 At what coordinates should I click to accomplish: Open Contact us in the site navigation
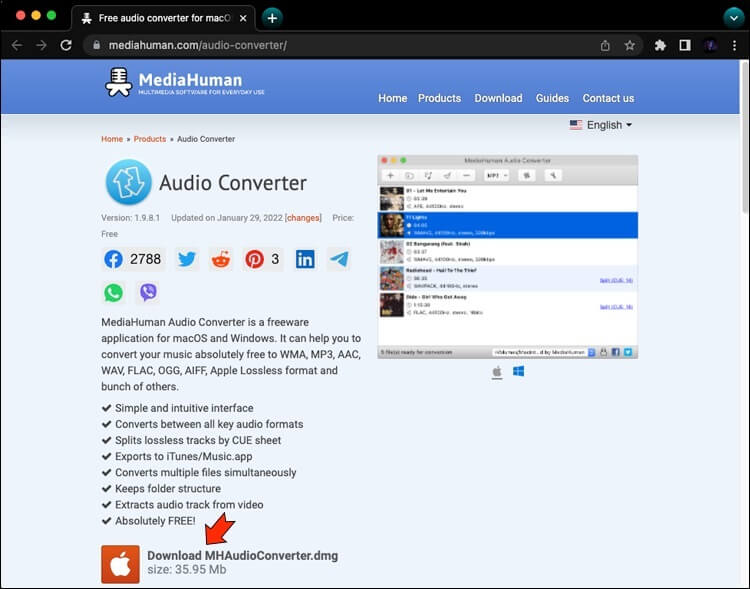tap(608, 98)
